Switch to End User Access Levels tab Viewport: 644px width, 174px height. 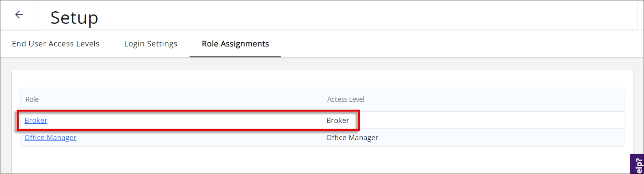click(56, 44)
